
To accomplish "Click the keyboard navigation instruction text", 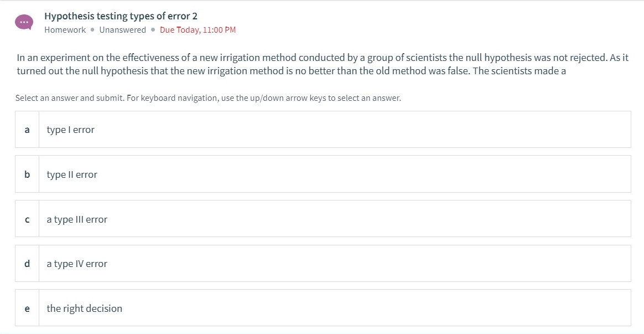I will (207, 97).
